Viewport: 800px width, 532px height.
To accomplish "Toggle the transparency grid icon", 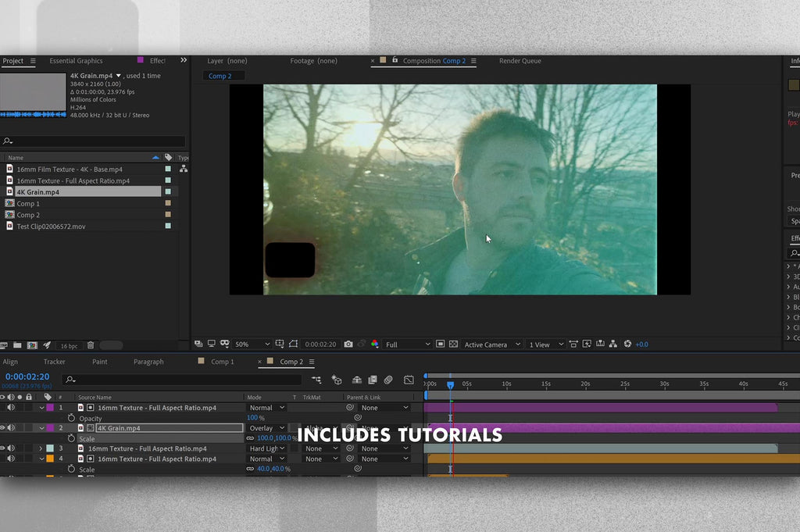I will [453, 345].
